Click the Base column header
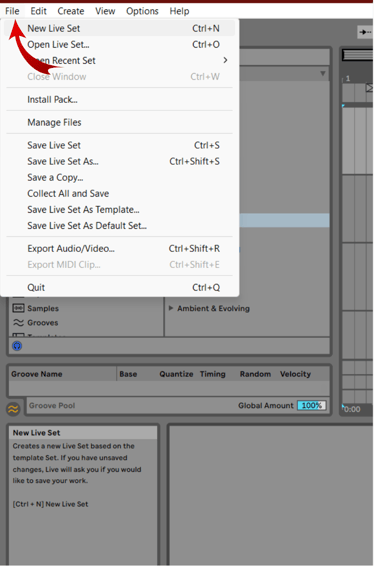The width and height of the screenshot is (375, 566). tap(128, 374)
